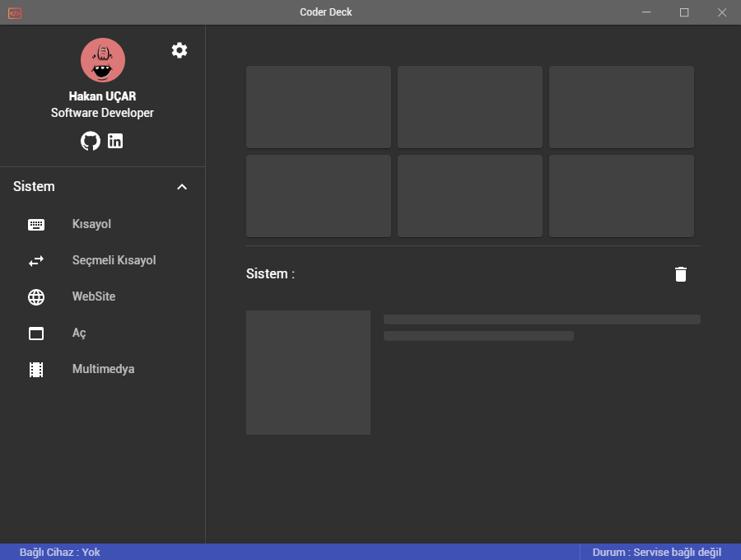
Task: Open settings via the gear icon
Action: (179, 50)
